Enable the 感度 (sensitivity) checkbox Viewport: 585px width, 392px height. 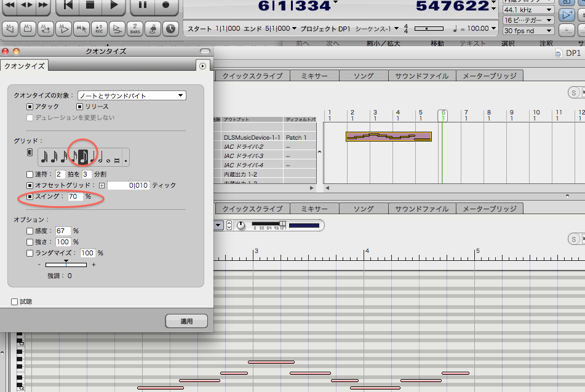pyautogui.click(x=30, y=231)
